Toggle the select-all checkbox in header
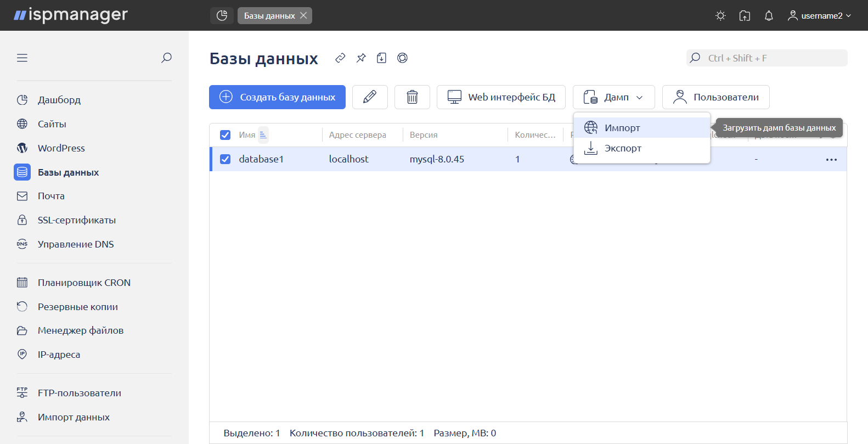868x444 pixels. (x=225, y=135)
